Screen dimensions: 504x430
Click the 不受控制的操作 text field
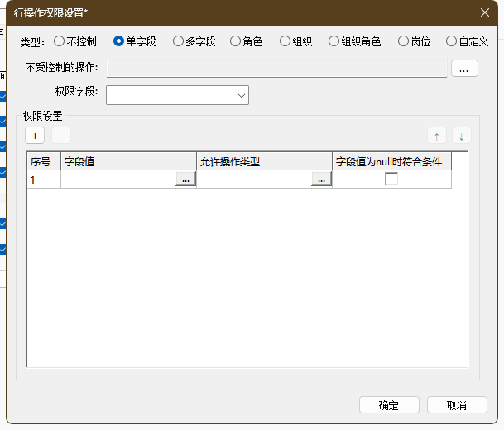[x=276, y=69]
